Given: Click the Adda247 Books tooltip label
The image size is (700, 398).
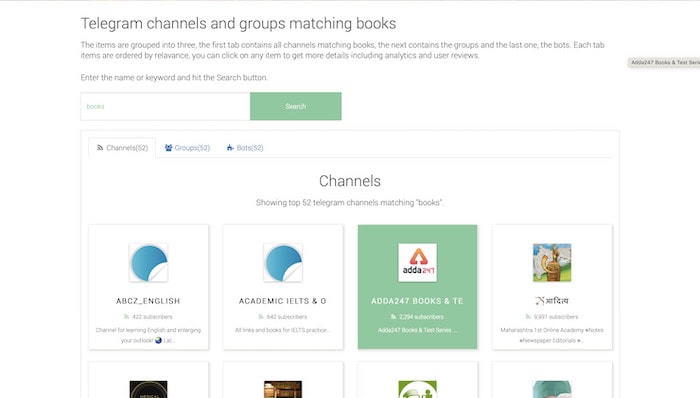Looking at the screenshot, I should tap(664, 62).
